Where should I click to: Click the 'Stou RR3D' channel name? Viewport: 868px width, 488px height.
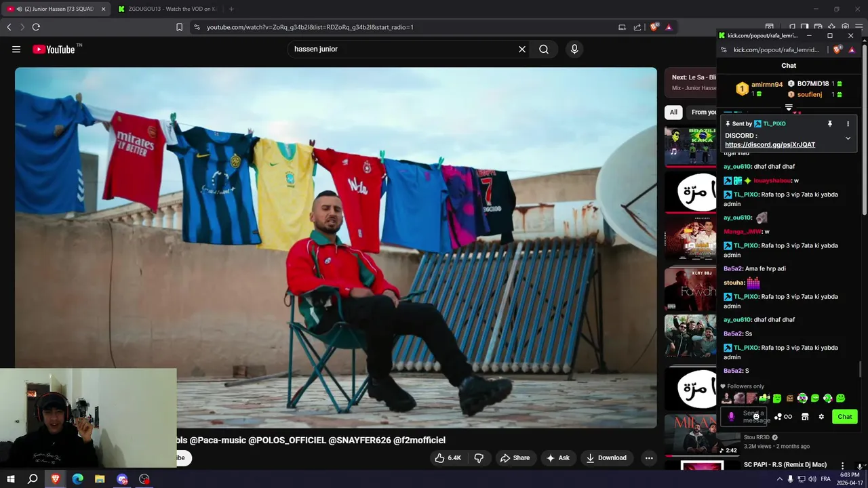(757, 438)
